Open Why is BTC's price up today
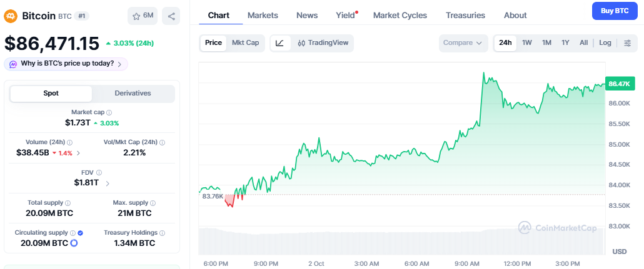The image size is (644, 269). point(66,64)
